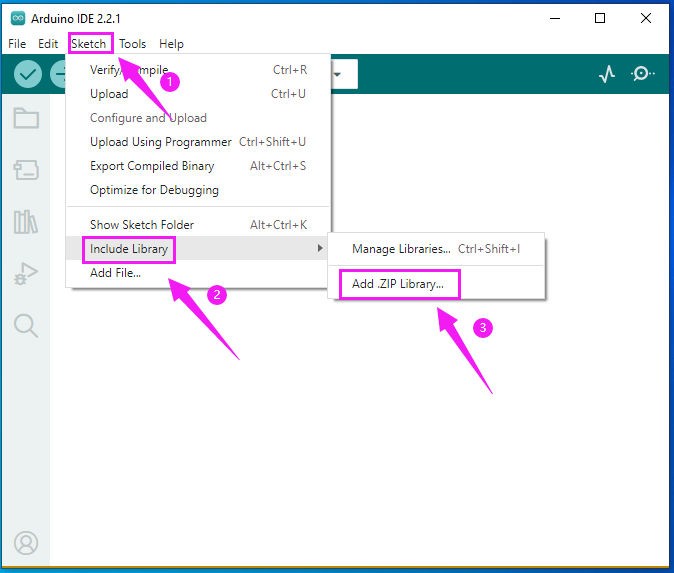This screenshot has width=674, height=573.
Task: Minimize the Arduino IDE window
Action: pos(555,18)
